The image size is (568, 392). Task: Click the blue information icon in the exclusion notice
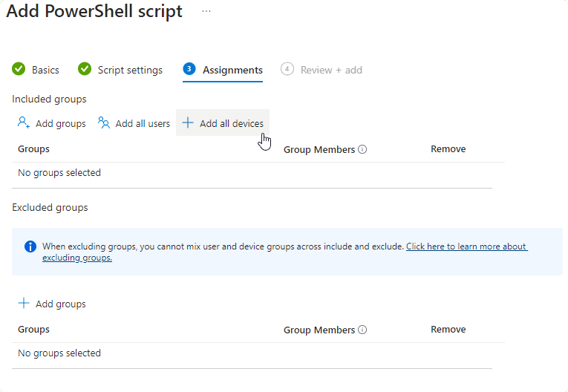[30, 246]
